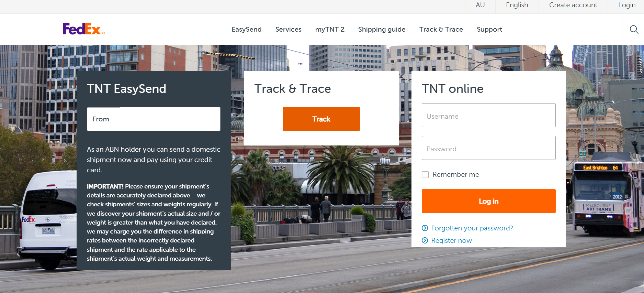Viewport: 644px width, 293px height.
Task: Open the Services menu
Action: click(x=289, y=30)
